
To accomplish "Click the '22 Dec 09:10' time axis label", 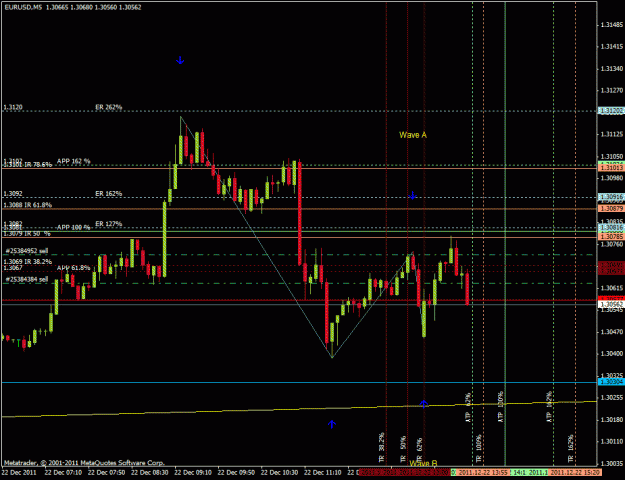I will coord(193,472).
